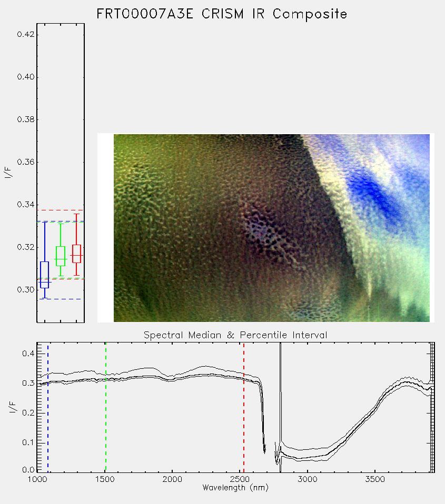Screen dimensions: 445x504
Task: Click the I/F label beside the spectral plot
Action: pos(12,407)
